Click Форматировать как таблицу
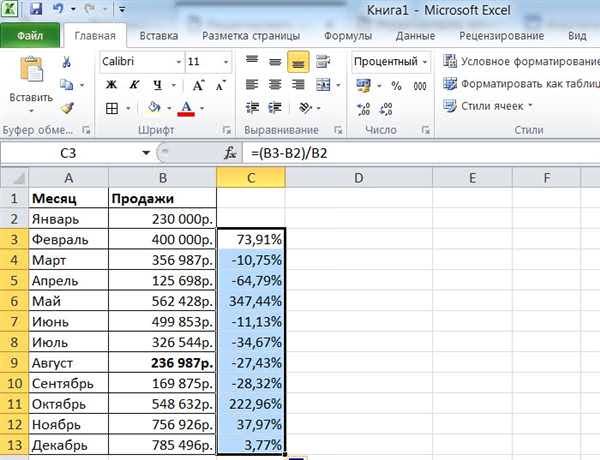 pos(521,83)
